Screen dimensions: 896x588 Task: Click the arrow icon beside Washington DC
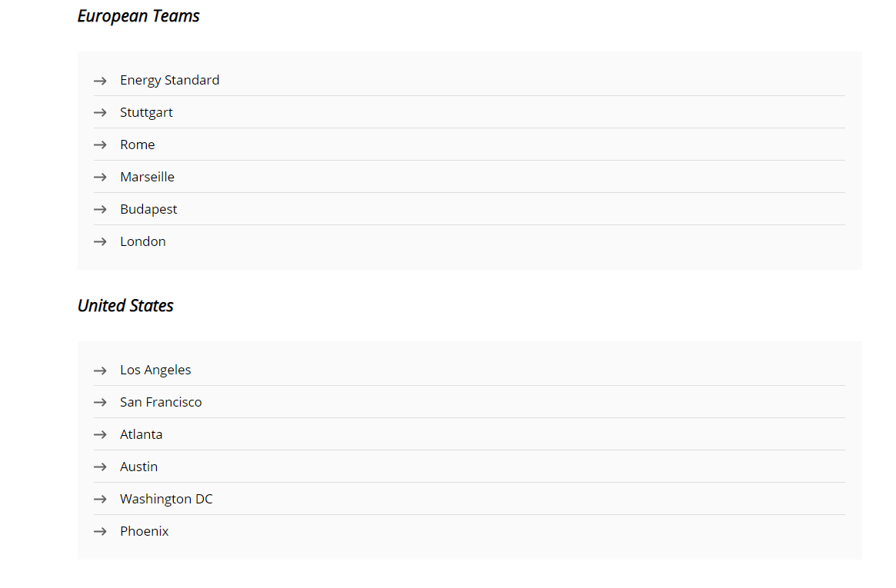[100, 500]
